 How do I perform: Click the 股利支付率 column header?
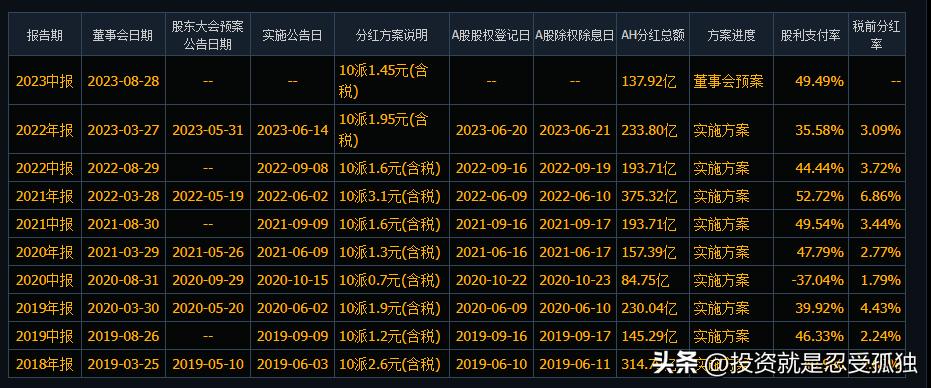click(x=811, y=35)
